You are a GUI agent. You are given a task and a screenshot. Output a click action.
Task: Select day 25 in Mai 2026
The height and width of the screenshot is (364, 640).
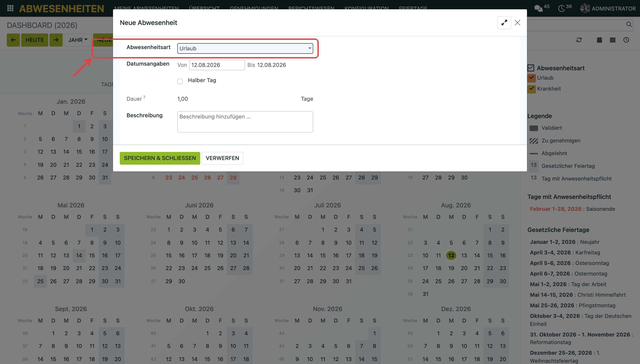click(40, 281)
